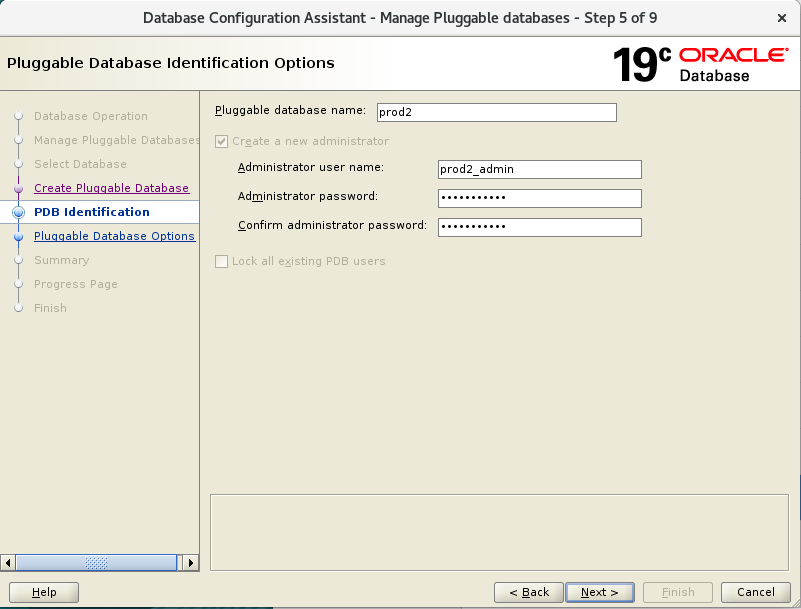The height and width of the screenshot is (609, 801).
Task: Click Progress Page step label
Action: pyautogui.click(x=76, y=284)
